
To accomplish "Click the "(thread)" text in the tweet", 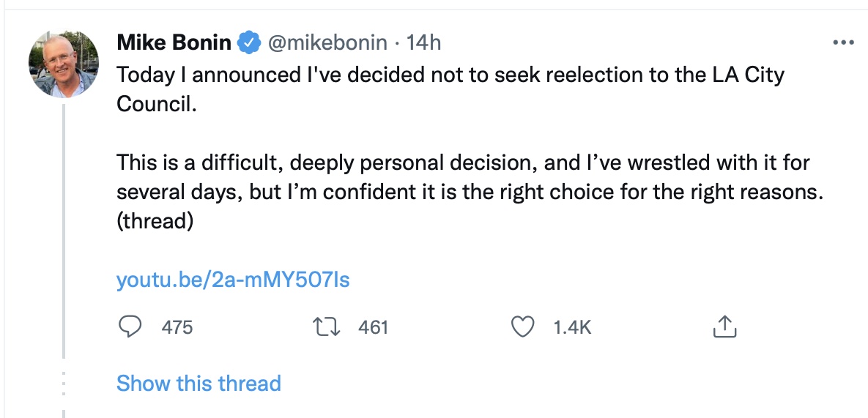I will (155, 221).
